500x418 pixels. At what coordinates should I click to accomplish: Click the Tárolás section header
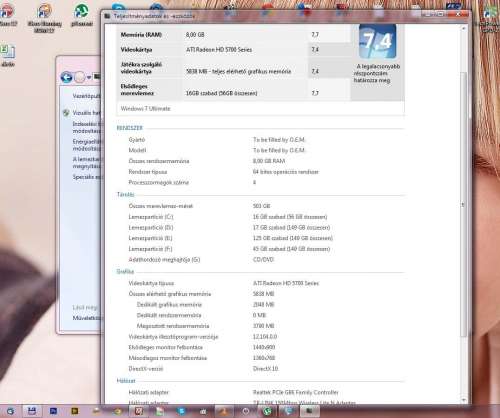(125, 194)
